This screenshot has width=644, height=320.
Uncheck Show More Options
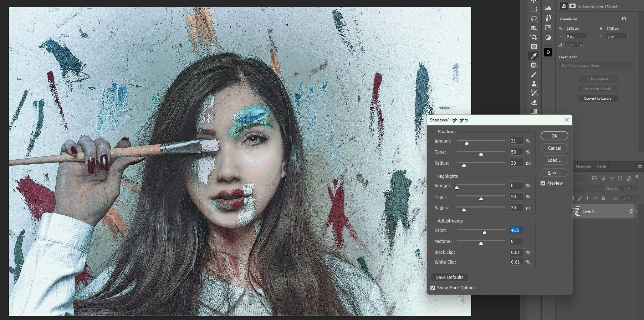433,288
